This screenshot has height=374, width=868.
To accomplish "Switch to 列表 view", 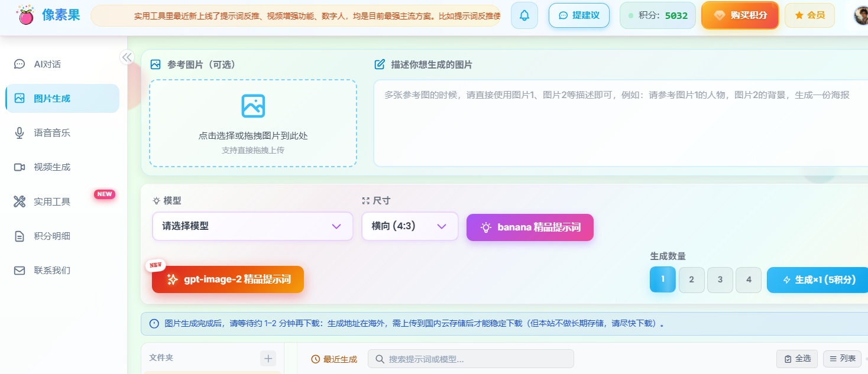I will point(843,359).
